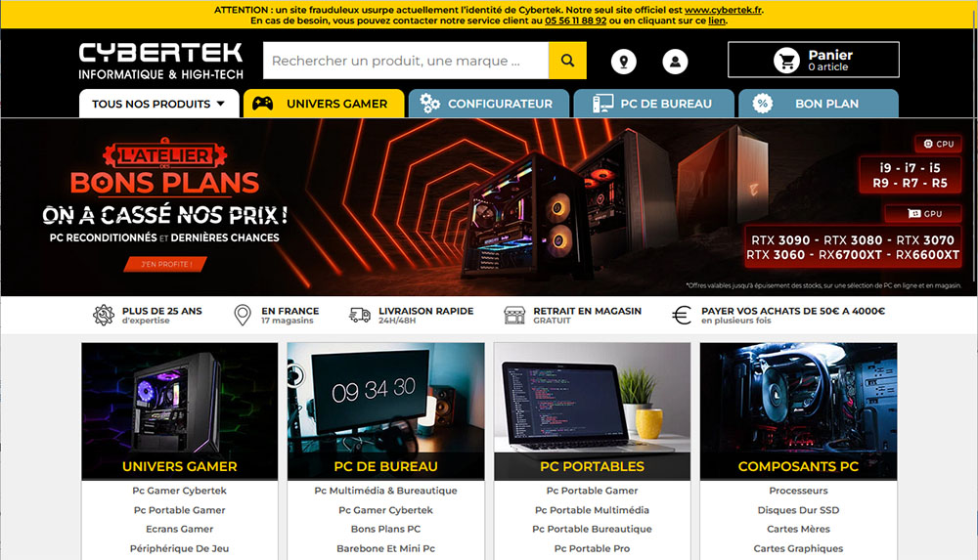Open Pc Portable Gamer under PC Portables
Viewport: 978px width, 560px height.
pyautogui.click(x=592, y=491)
